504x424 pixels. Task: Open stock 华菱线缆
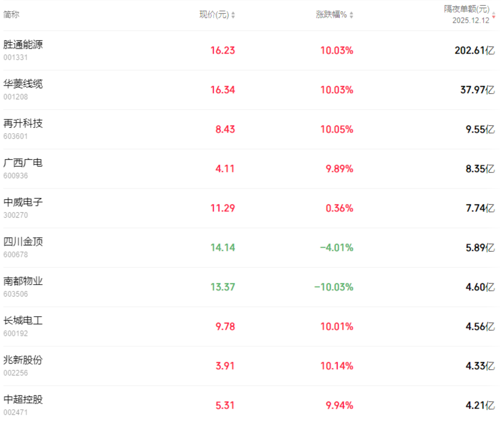point(23,84)
